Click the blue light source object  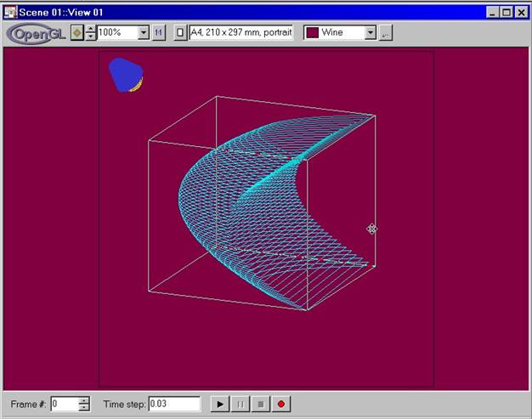tap(126, 75)
